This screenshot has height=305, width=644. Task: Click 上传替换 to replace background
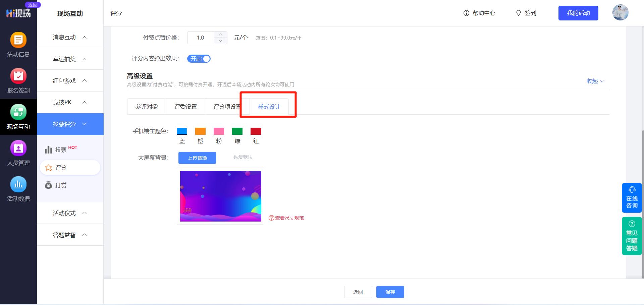coord(197,158)
